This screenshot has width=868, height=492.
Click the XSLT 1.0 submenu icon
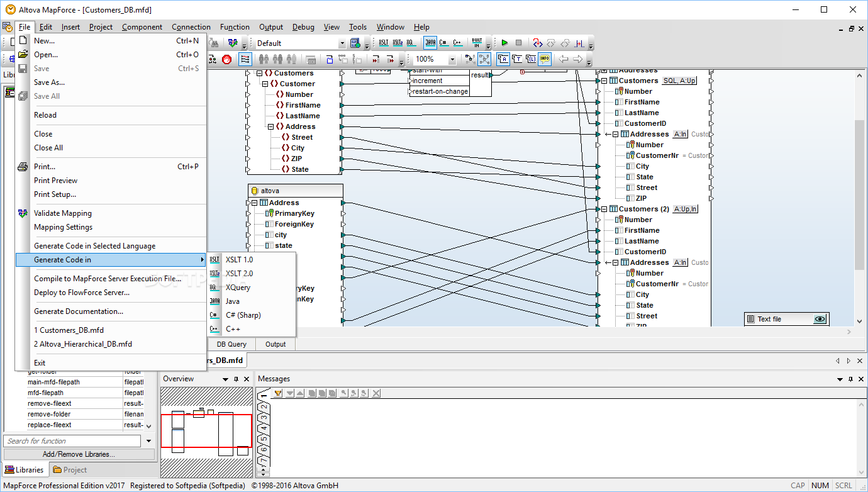tap(214, 260)
